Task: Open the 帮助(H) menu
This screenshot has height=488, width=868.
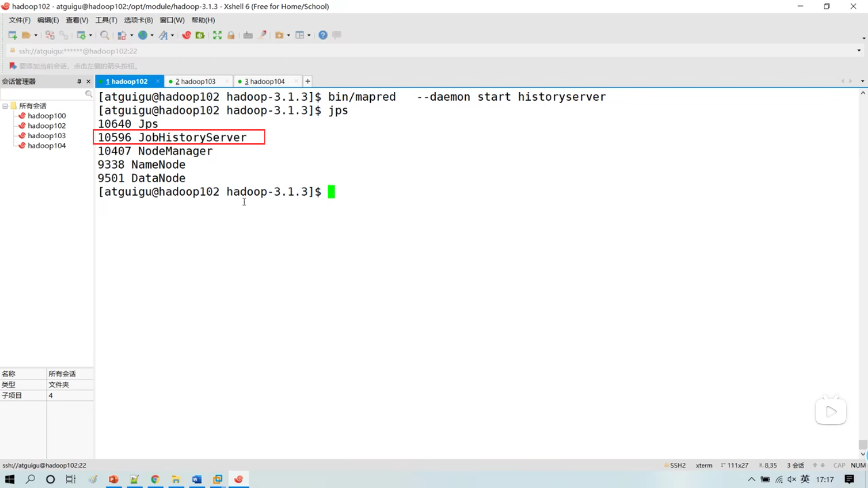Action: click(x=203, y=20)
